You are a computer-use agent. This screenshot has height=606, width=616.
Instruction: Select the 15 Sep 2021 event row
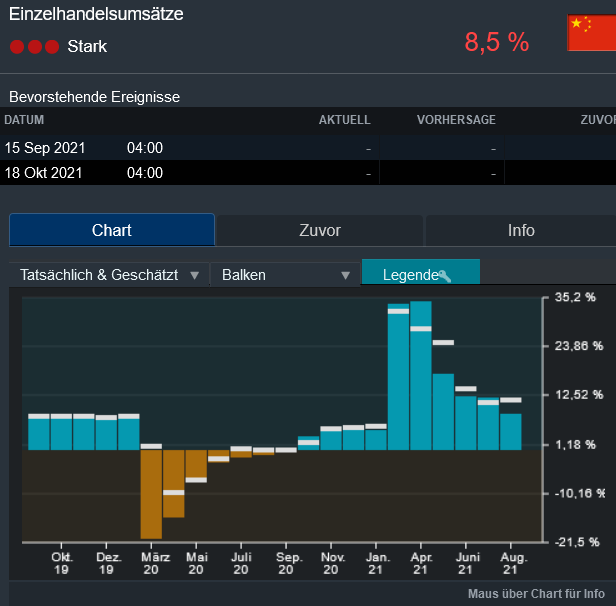click(x=308, y=148)
